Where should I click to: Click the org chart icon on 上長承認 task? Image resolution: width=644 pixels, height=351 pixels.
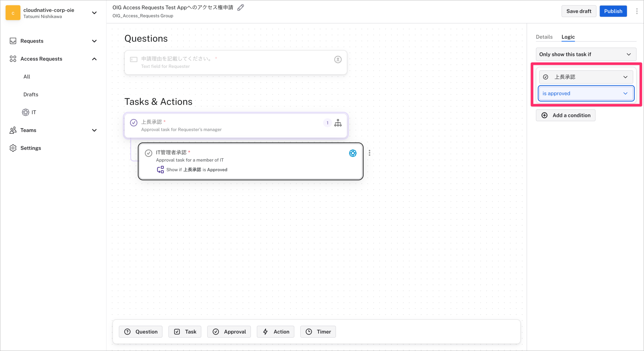[338, 123]
